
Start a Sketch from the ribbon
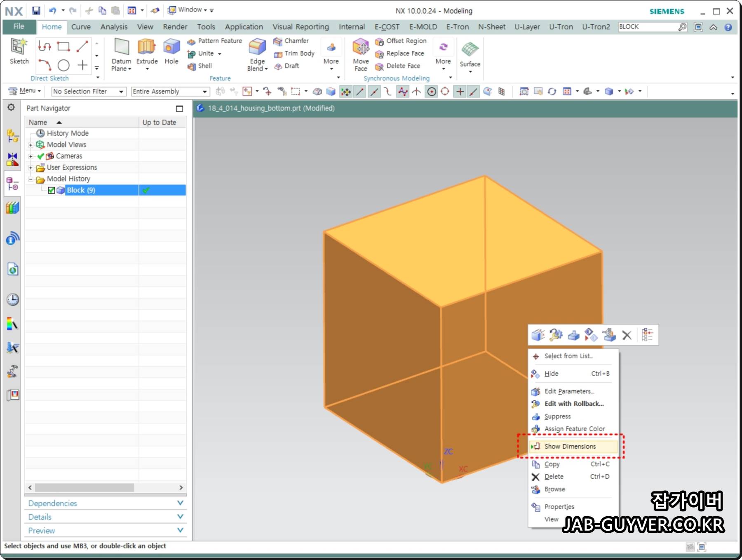19,47
